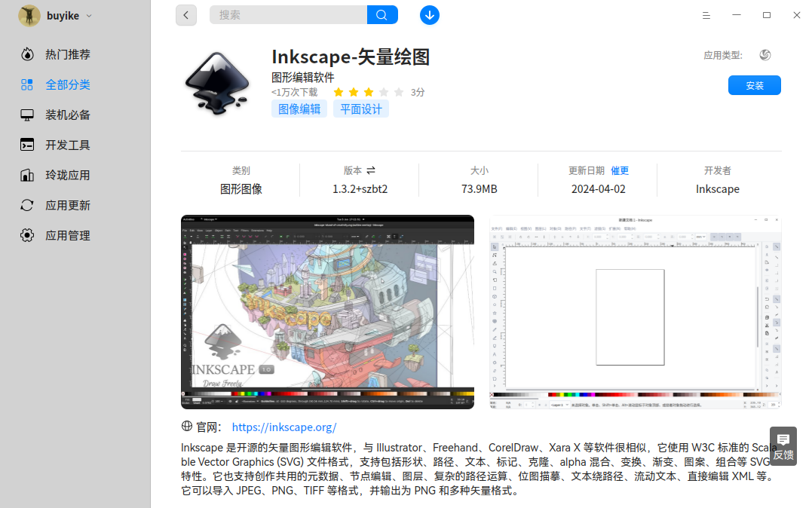
Task: Select 全部分类 in sidebar
Action: tap(68, 84)
